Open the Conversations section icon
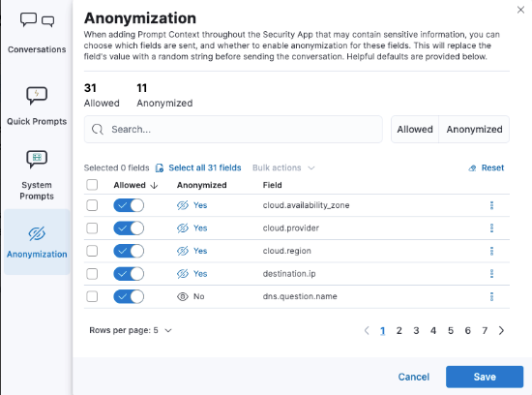 point(37,20)
